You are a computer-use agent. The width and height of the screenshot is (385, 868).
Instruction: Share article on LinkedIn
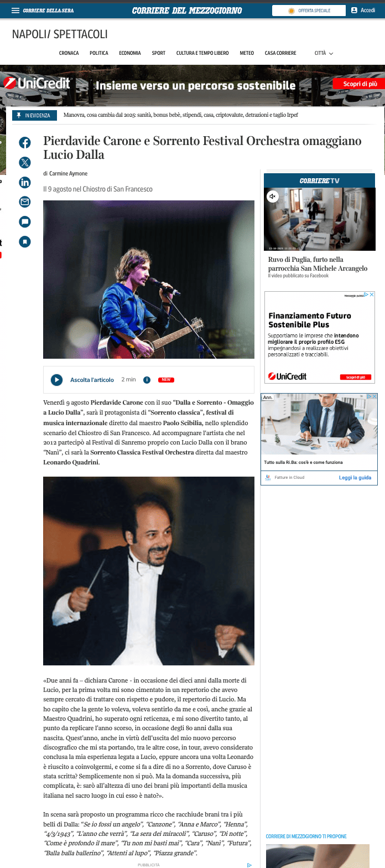[x=25, y=182]
